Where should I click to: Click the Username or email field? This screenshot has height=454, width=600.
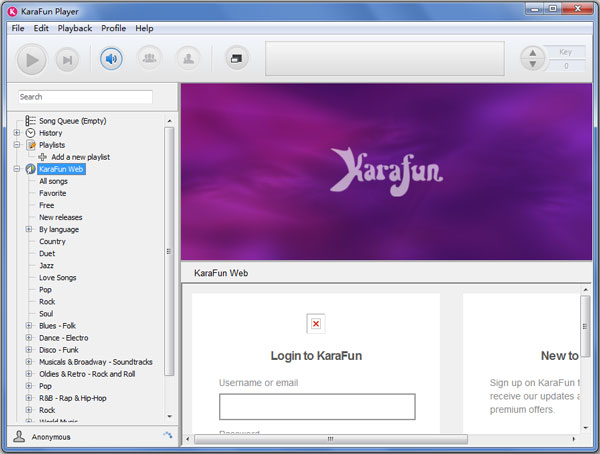317,406
